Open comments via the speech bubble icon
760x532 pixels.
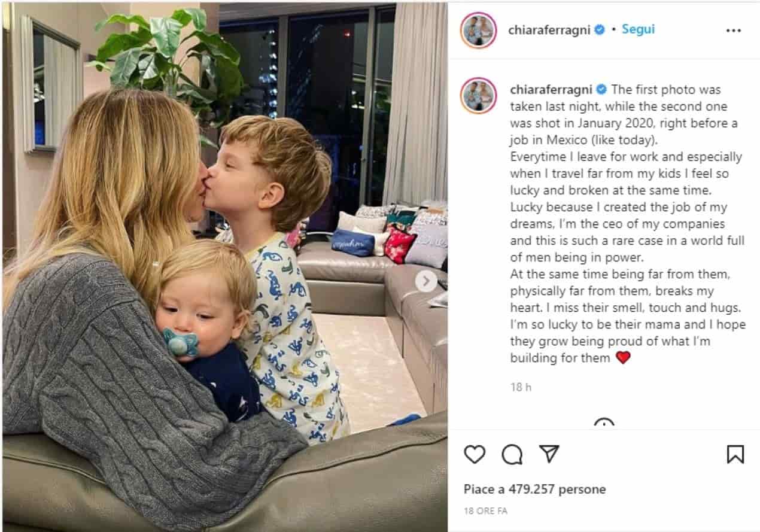(x=512, y=455)
